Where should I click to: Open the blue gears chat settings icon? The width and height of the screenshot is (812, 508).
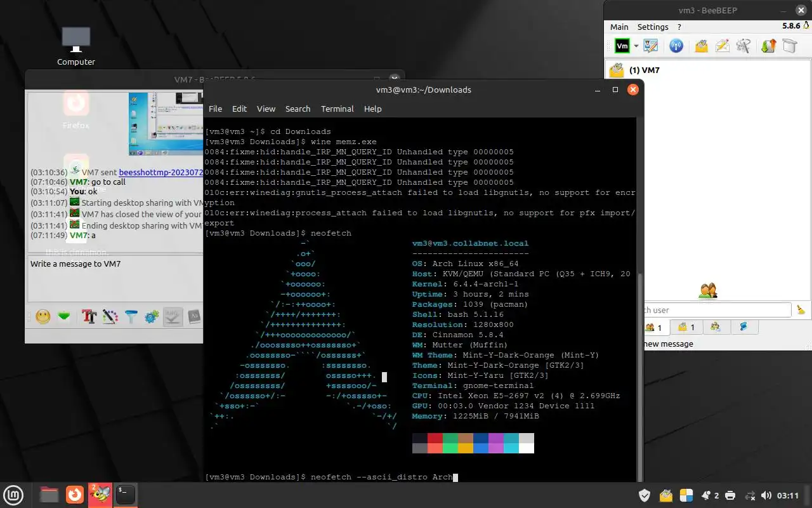152,316
